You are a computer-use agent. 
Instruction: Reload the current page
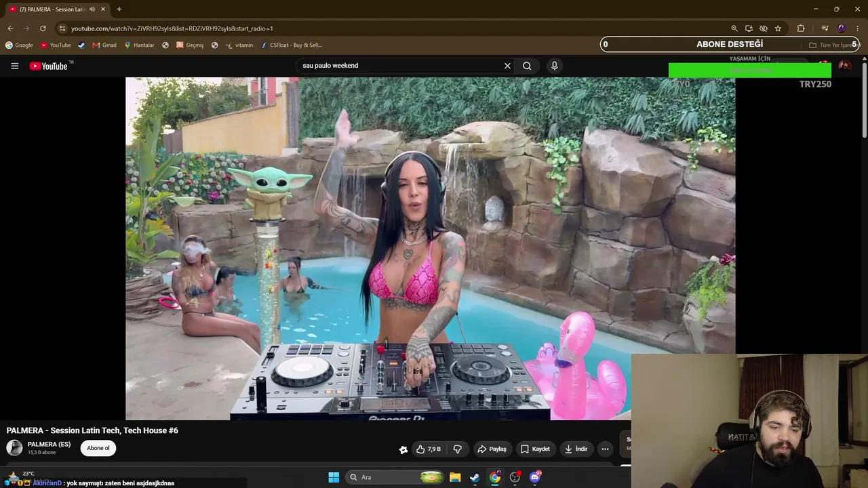[x=43, y=28]
